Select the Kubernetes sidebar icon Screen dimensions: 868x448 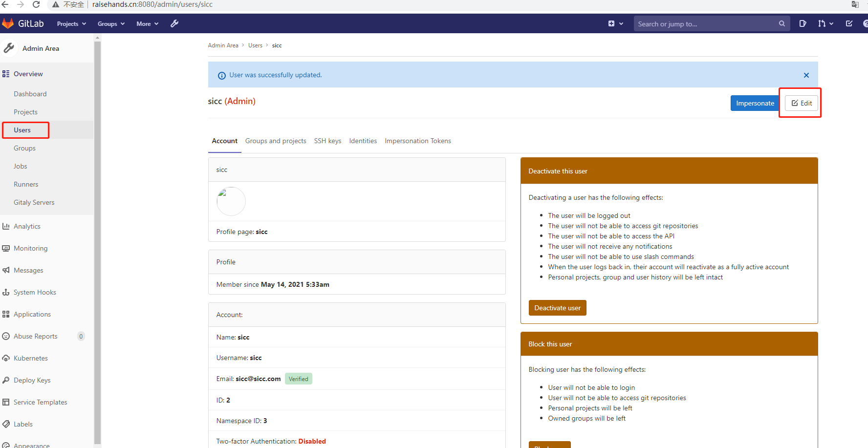pyautogui.click(x=6, y=358)
